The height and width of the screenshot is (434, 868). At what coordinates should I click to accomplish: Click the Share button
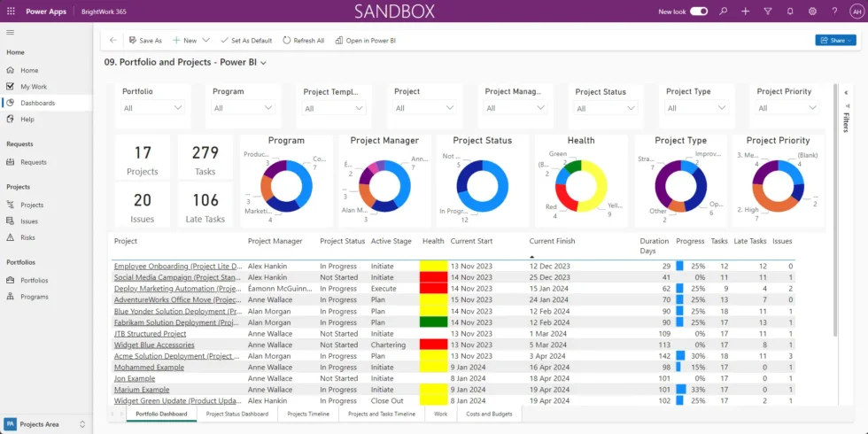point(835,40)
